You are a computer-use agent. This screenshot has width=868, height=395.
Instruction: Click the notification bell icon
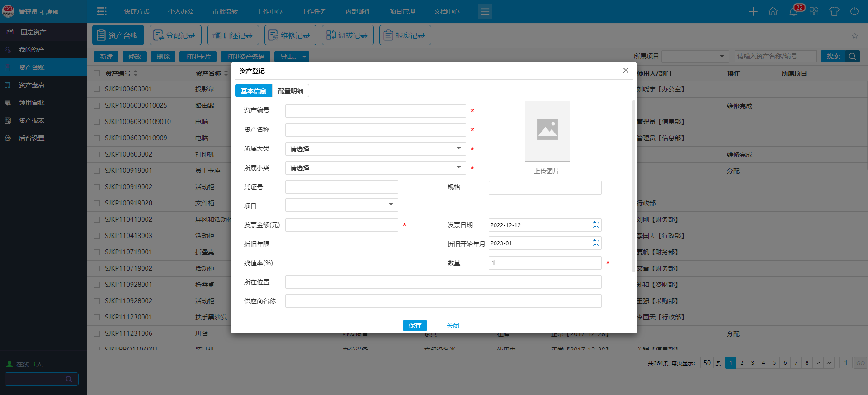(x=793, y=12)
